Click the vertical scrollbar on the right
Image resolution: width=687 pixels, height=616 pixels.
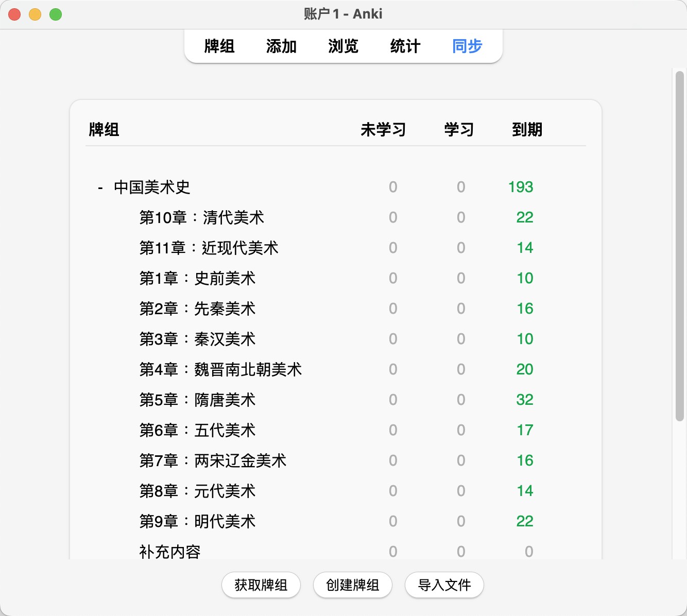point(679,247)
